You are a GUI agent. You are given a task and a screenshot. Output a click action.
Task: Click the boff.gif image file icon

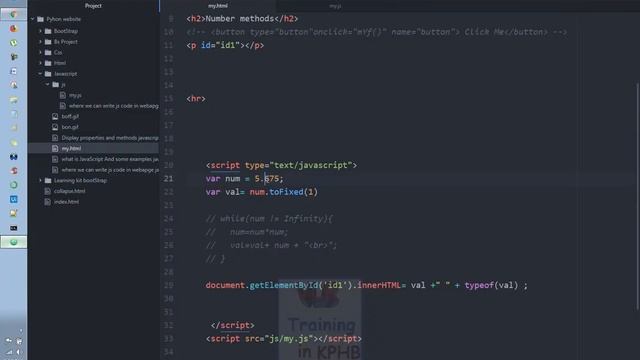click(x=55, y=116)
